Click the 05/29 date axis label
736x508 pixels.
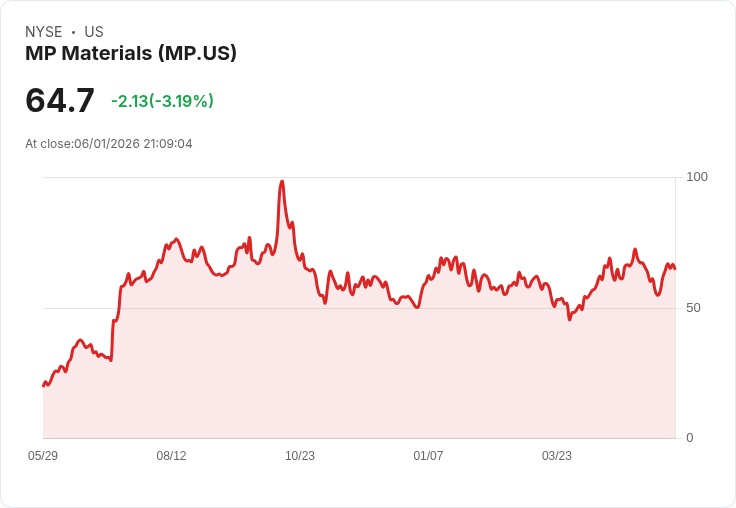43,456
